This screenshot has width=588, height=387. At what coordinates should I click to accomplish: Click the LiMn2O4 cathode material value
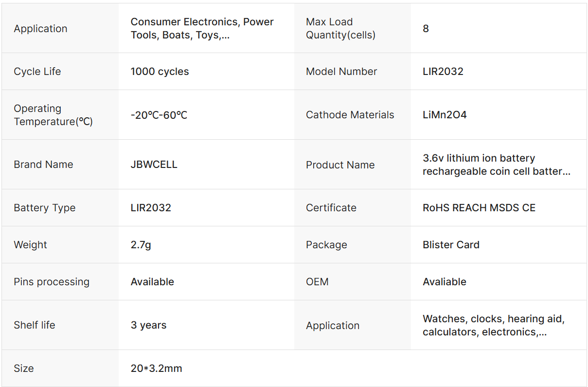pos(445,115)
